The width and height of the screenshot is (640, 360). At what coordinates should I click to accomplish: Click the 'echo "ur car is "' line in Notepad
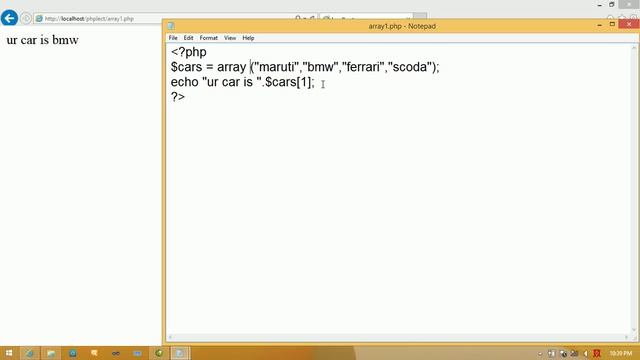(x=242, y=82)
